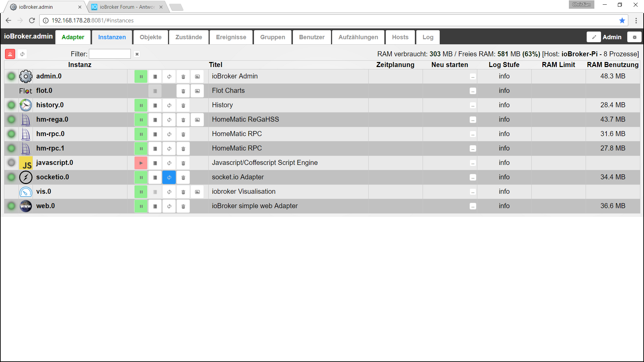Open restart schedule for web.0

473,206
